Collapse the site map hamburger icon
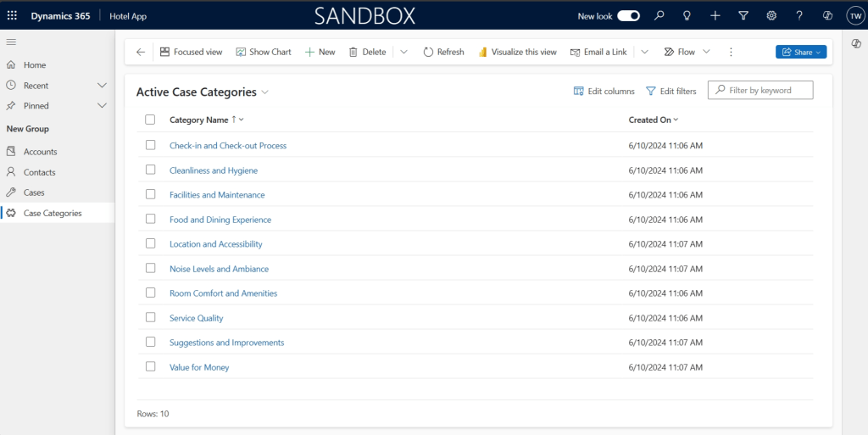The width and height of the screenshot is (868, 435). pos(11,42)
